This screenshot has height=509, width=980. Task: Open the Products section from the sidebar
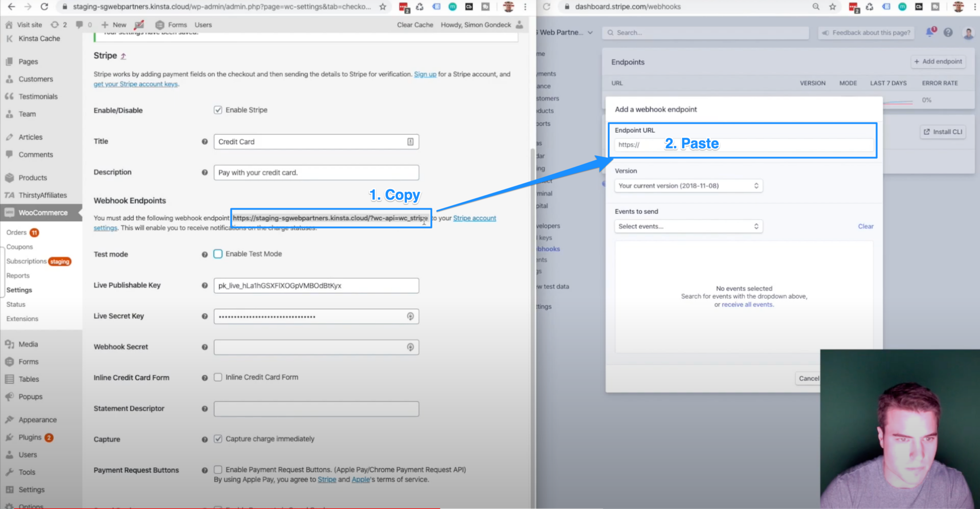[x=33, y=177]
